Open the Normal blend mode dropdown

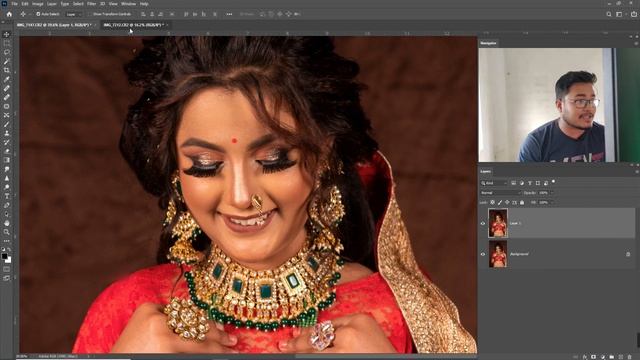[500, 193]
